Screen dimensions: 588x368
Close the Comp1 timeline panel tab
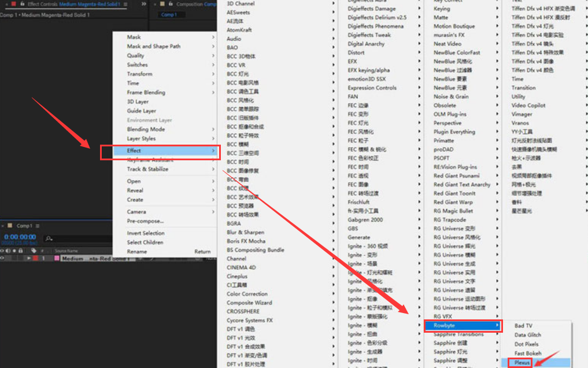tap(3, 226)
